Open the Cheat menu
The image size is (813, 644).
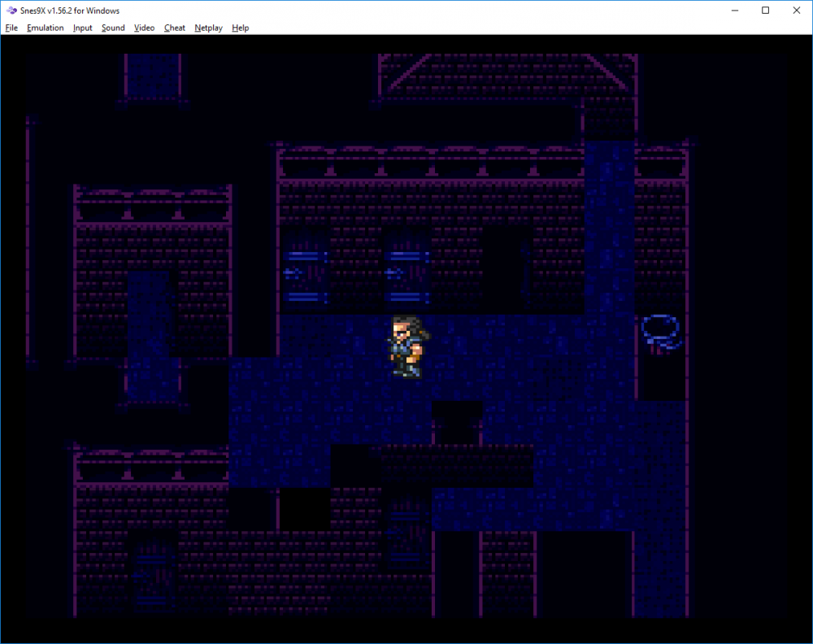point(174,28)
